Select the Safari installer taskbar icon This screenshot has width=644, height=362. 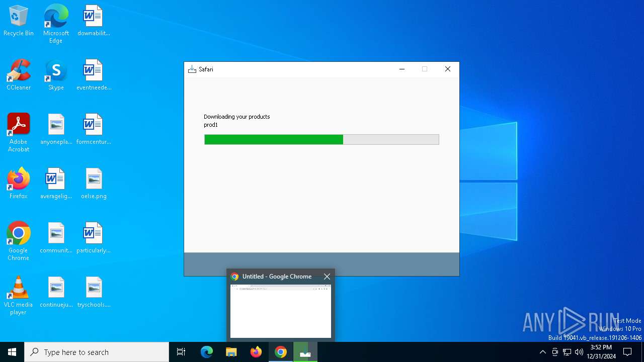[x=305, y=352]
